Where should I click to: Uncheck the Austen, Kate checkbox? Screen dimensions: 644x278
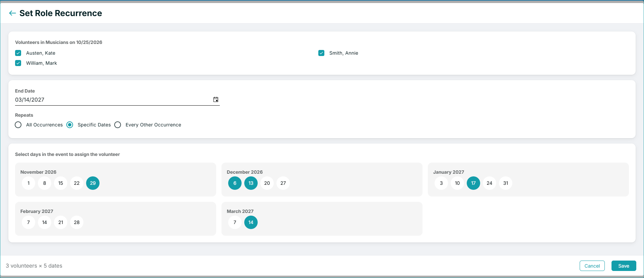[18, 53]
